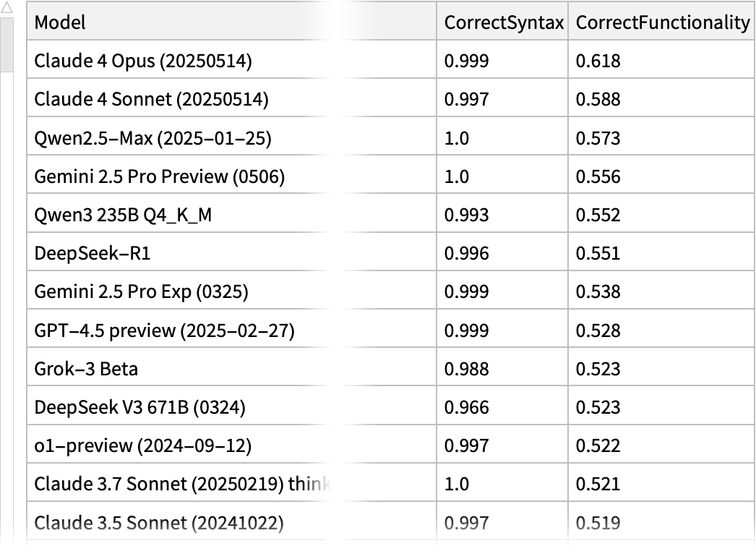Click the 0.966 CorrectSyntax value
756x554 pixels.
point(466,407)
